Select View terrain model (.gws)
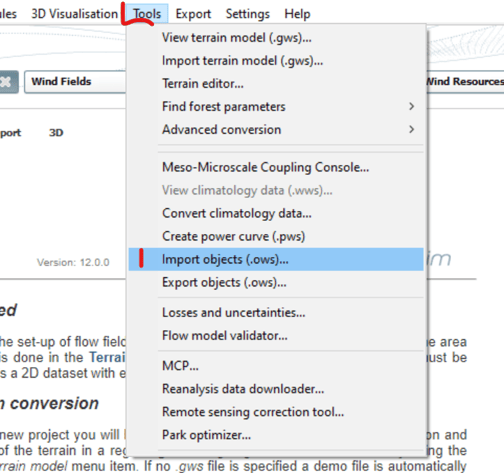504x473 pixels. [276, 38]
